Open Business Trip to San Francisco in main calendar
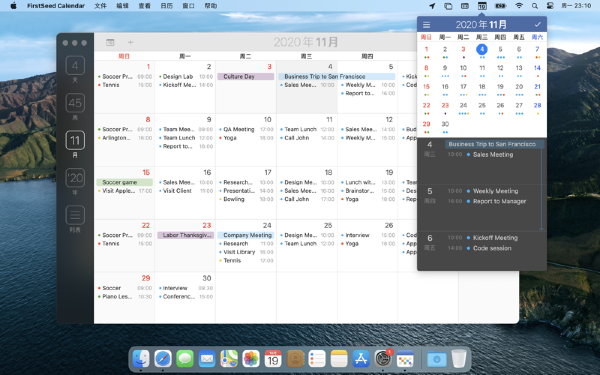The image size is (600, 375). click(x=337, y=77)
